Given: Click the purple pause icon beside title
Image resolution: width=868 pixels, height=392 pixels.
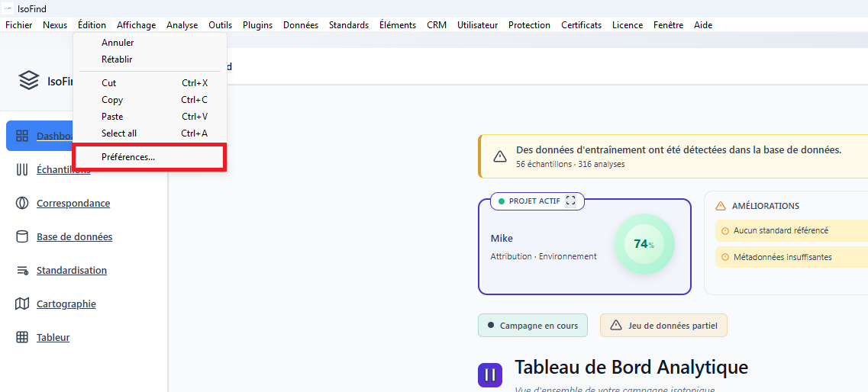Looking at the screenshot, I should (x=490, y=375).
